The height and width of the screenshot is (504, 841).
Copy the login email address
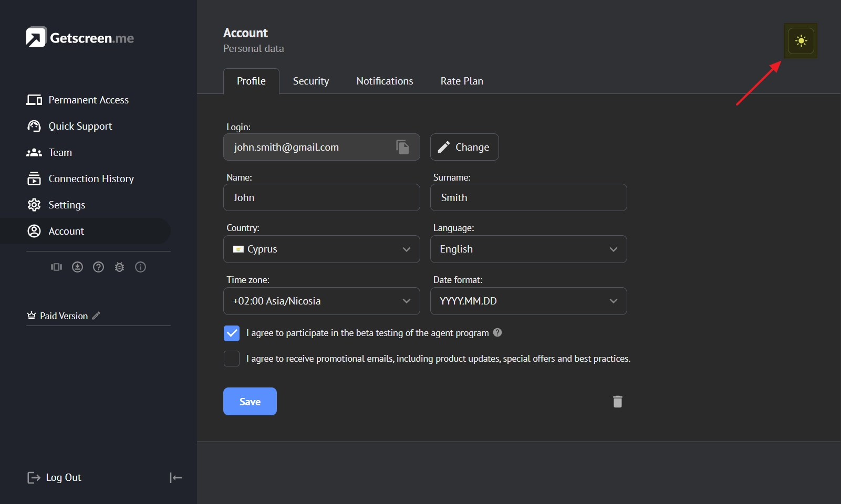[402, 147]
